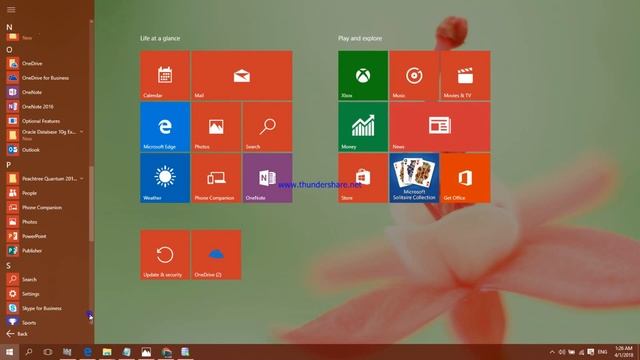The image size is (640, 360).
Task: Open Task View on the taskbar
Action: (48, 352)
